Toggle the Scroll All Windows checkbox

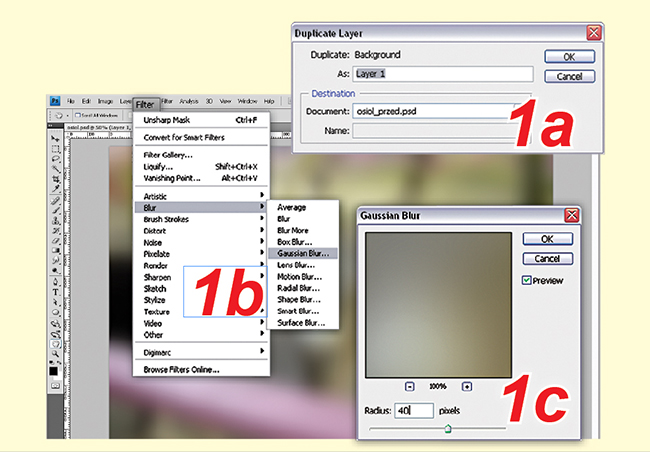(78, 115)
